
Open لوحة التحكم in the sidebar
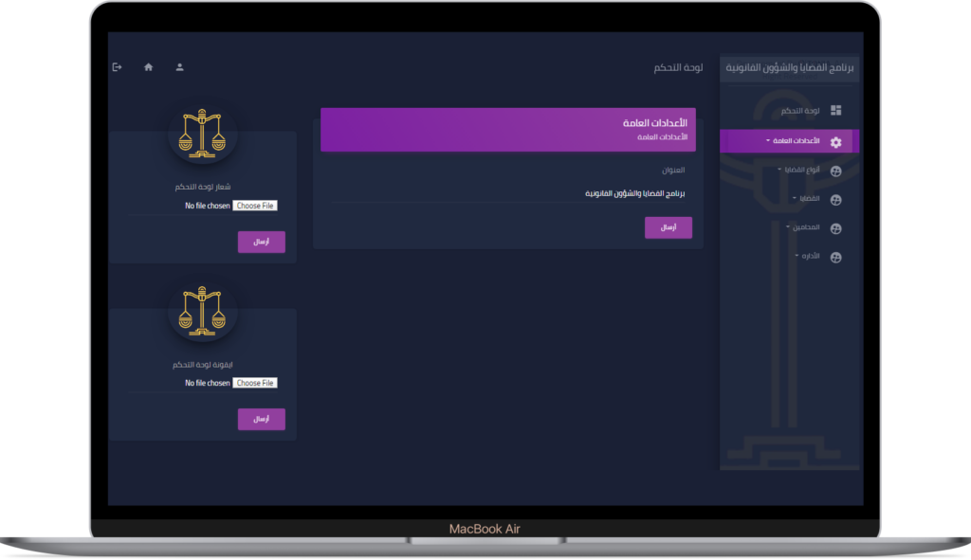pyautogui.click(x=800, y=112)
